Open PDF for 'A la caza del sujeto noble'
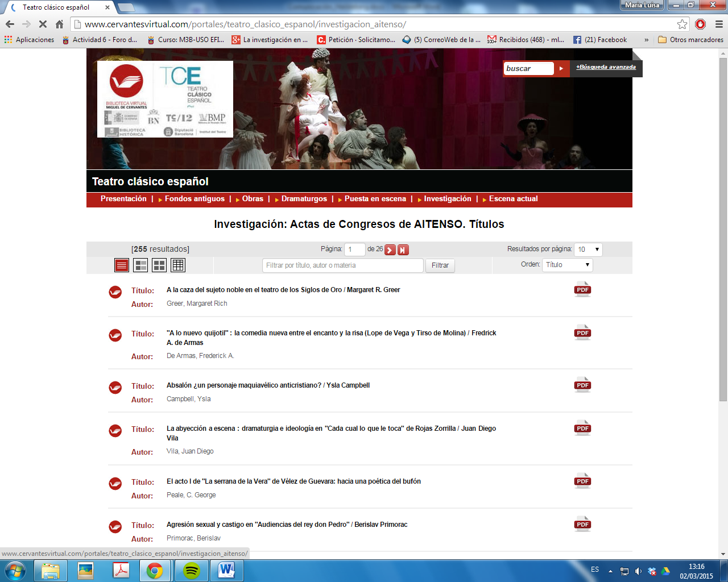728x582 pixels. pos(582,289)
